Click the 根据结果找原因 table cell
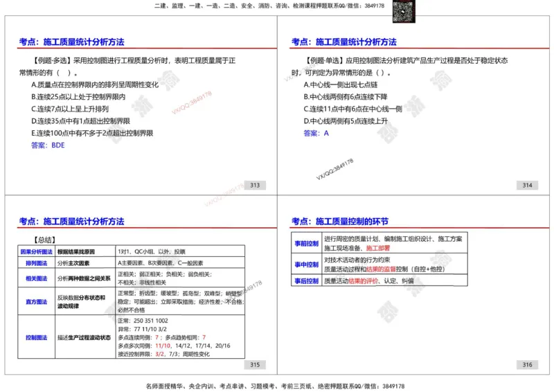 [x=85, y=251]
